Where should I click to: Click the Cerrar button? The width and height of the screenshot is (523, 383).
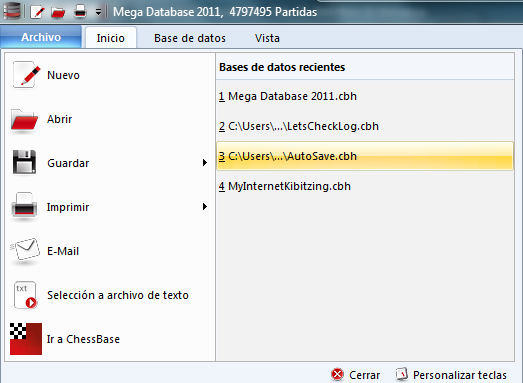click(356, 375)
